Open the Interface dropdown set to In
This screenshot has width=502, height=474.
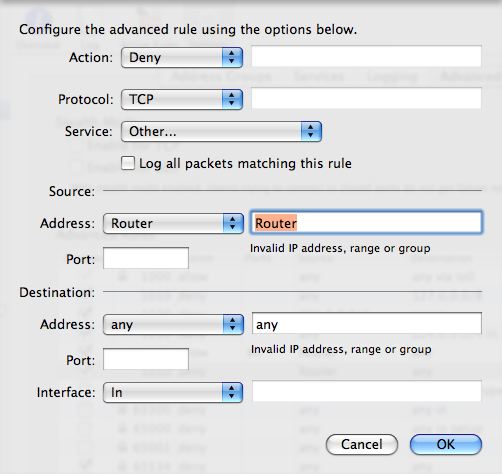(x=173, y=392)
